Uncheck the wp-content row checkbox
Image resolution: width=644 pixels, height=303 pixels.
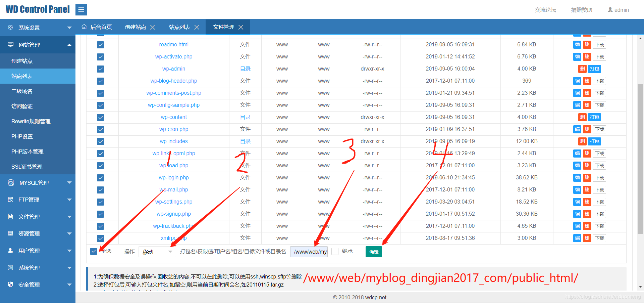pos(100,117)
